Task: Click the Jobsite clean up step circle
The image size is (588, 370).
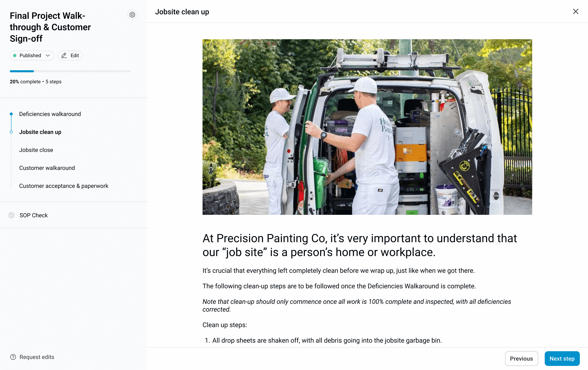Action: click(11, 132)
